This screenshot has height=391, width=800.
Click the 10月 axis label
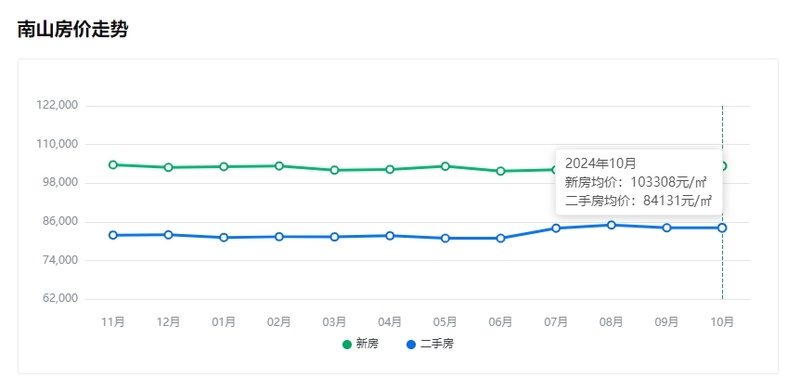[x=722, y=322]
